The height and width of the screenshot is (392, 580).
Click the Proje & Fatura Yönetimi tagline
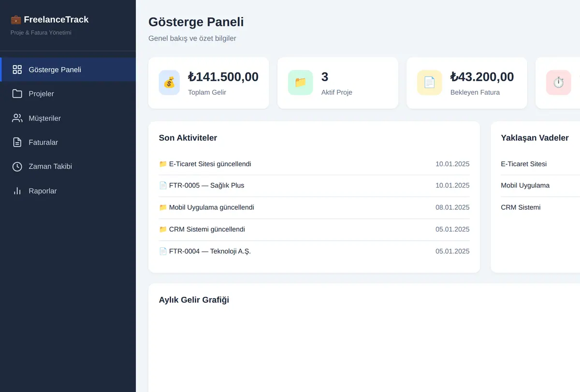[41, 33]
